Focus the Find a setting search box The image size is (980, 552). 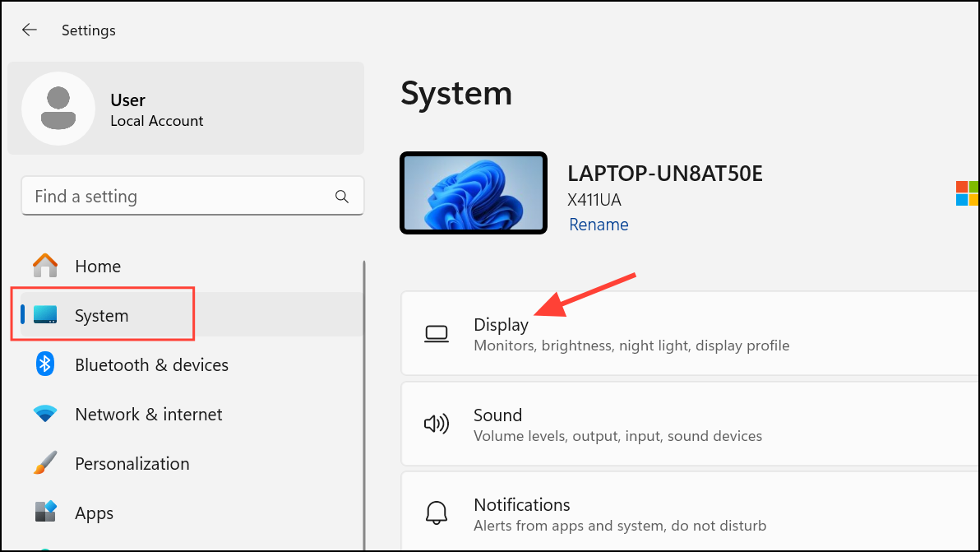(192, 196)
